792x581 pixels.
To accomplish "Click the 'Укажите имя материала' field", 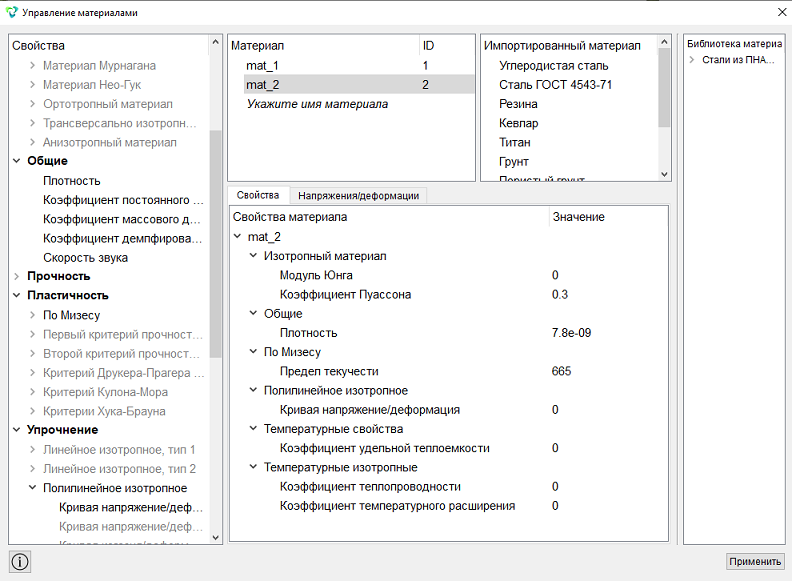I will (x=317, y=104).
